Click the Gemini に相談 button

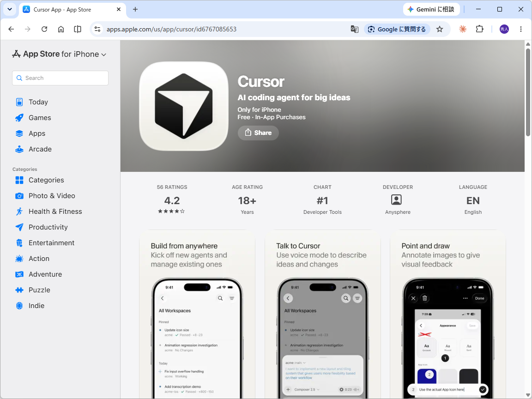432,9
